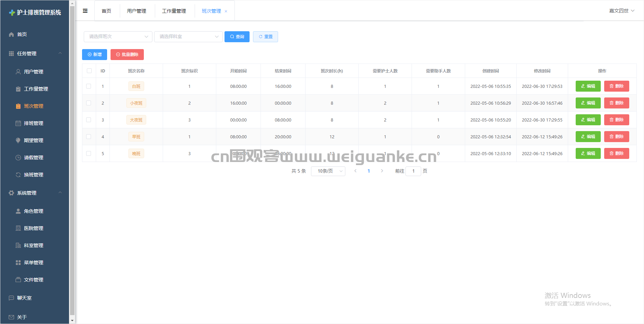Select the 班次管理 tab

tap(211, 11)
